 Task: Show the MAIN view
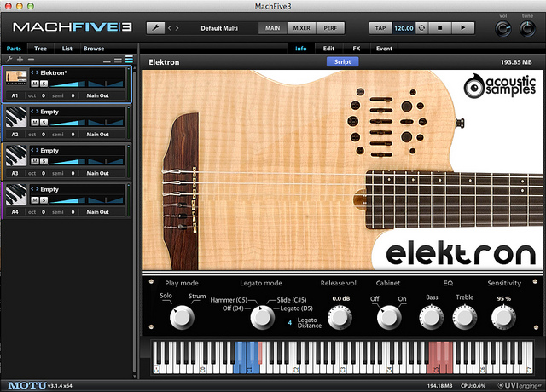pos(273,28)
